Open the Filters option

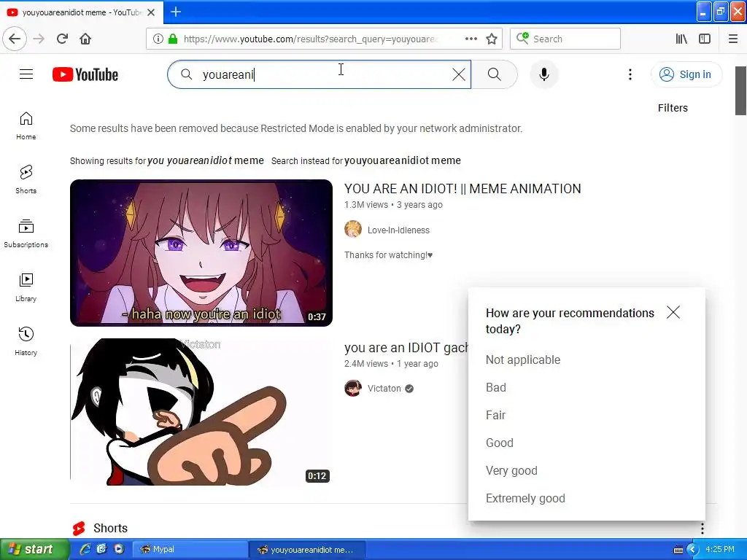[673, 108]
